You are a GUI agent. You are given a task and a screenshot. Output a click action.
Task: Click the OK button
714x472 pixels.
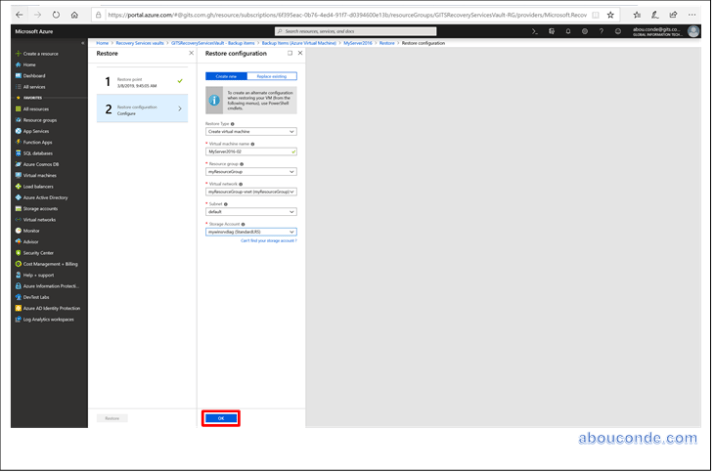(221, 417)
